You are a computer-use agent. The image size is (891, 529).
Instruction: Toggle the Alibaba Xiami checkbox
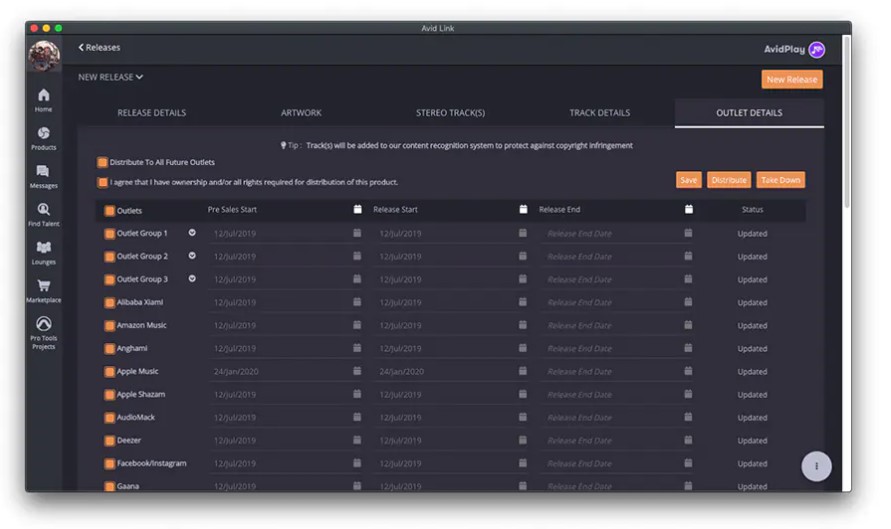pos(109,303)
